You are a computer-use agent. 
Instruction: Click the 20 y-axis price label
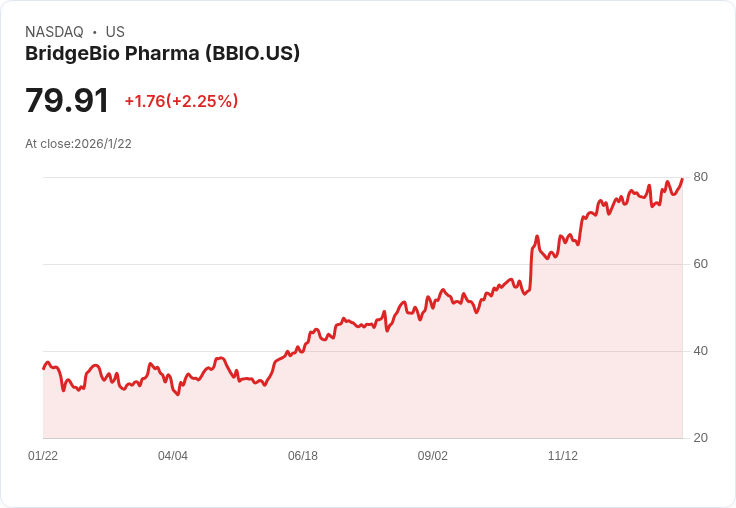click(700, 438)
